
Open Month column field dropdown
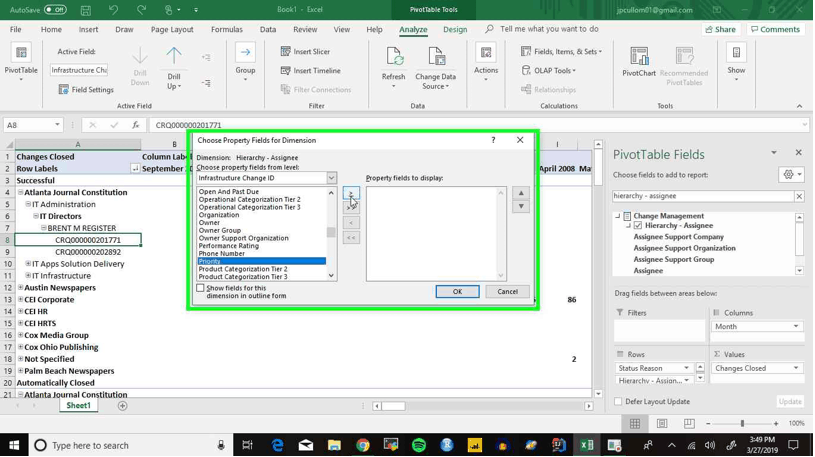(796, 327)
